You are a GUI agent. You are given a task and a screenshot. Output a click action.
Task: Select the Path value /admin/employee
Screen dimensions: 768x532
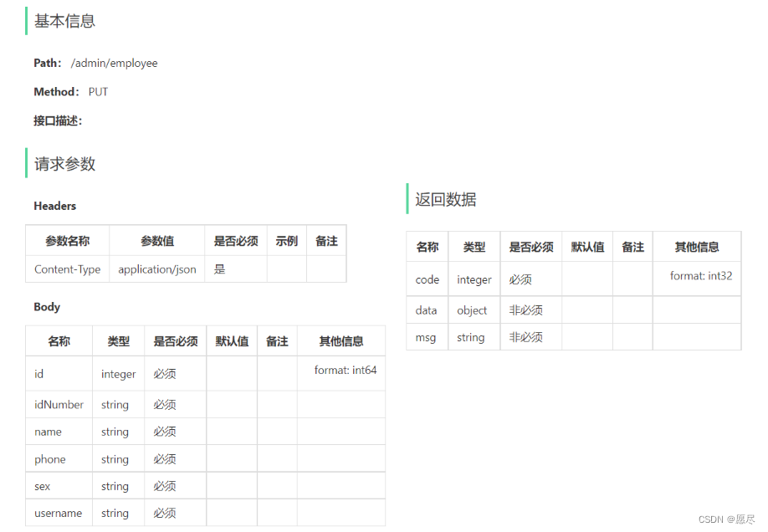(x=115, y=63)
